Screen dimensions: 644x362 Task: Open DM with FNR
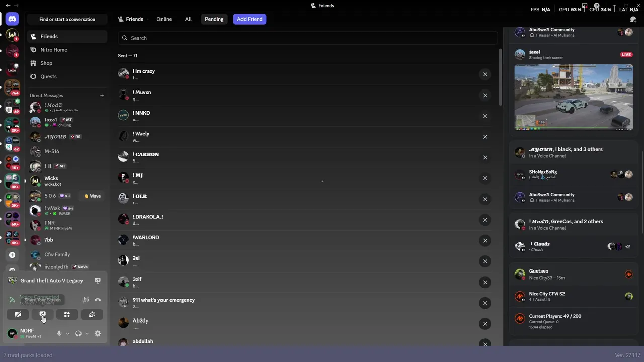(x=67, y=225)
